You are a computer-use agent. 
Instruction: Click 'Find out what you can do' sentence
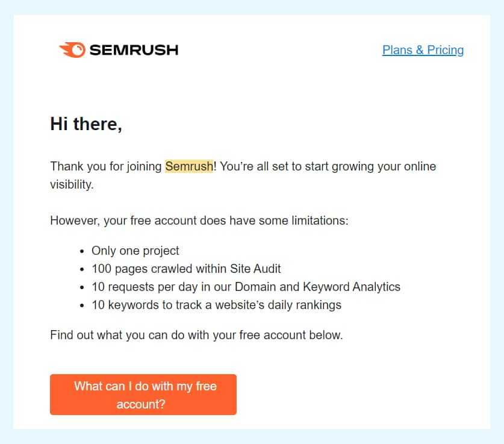pos(196,335)
